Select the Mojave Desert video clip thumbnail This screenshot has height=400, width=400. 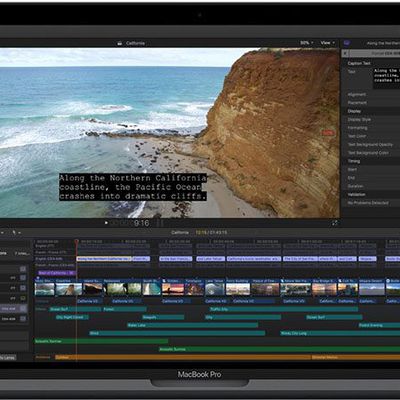coord(372,287)
